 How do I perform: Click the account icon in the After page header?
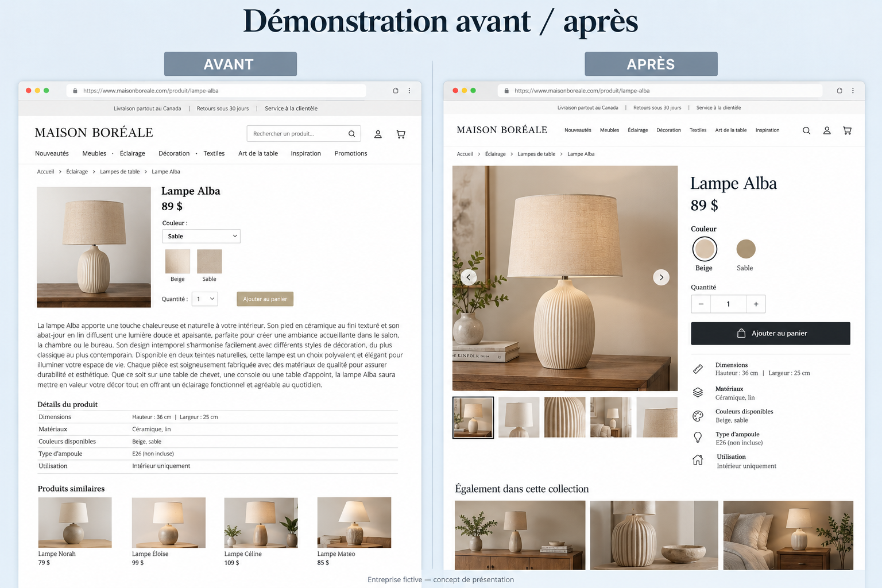pyautogui.click(x=827, y=130)
